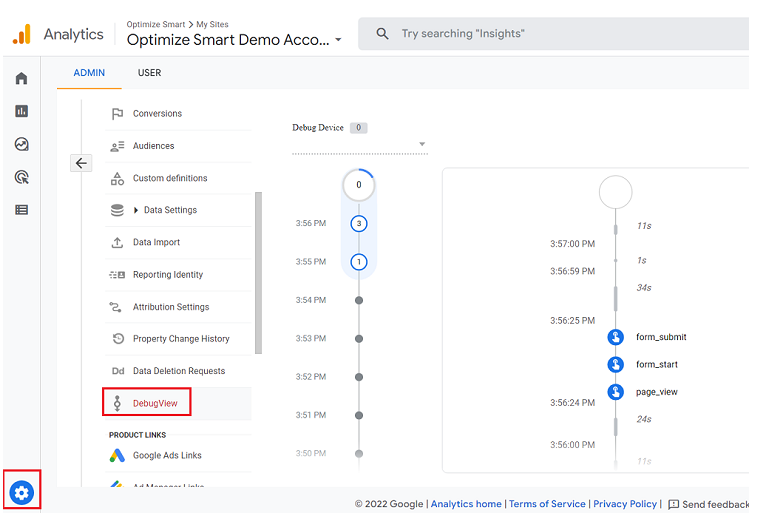759x532 pixels.
Task: Open the Admin gear icon
Action: click(x=22, y=493)
